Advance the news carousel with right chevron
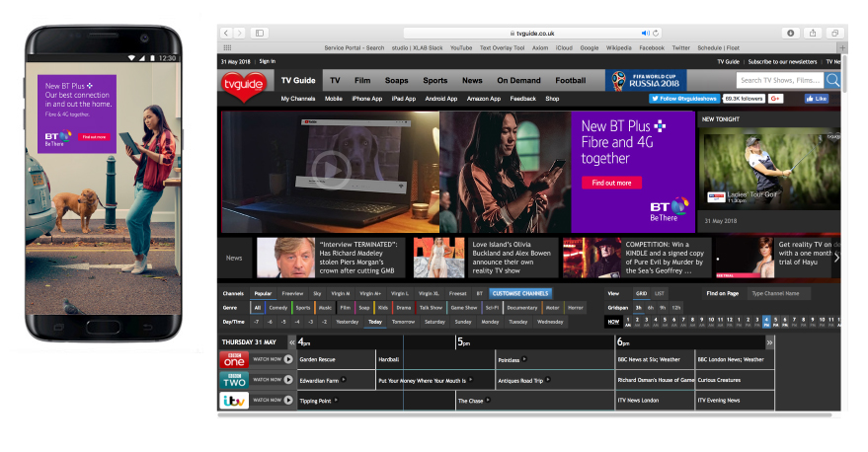The width and height of the screenshot is (868, 452). (x=836, y=258)
